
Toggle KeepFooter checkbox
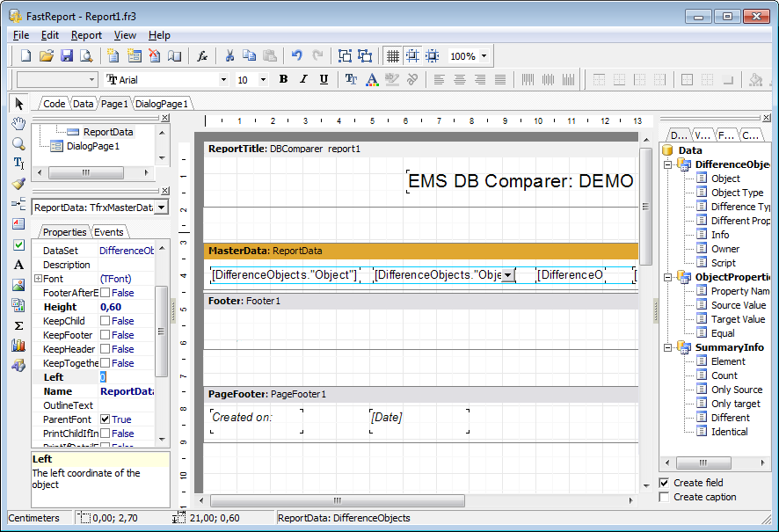pyautogui.click(x=105, y=335)
